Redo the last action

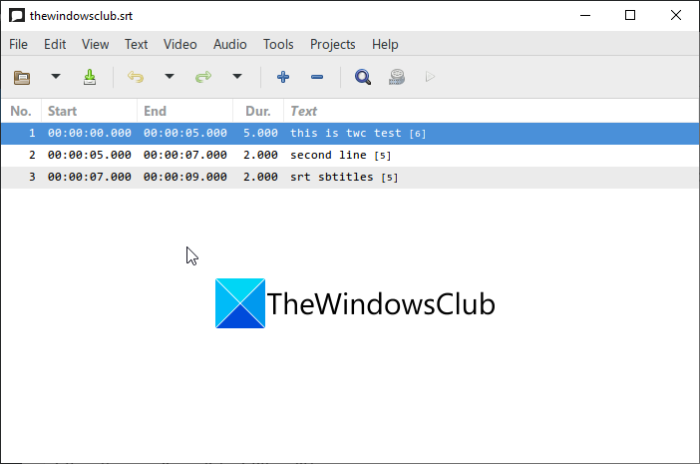click(204, 77)
